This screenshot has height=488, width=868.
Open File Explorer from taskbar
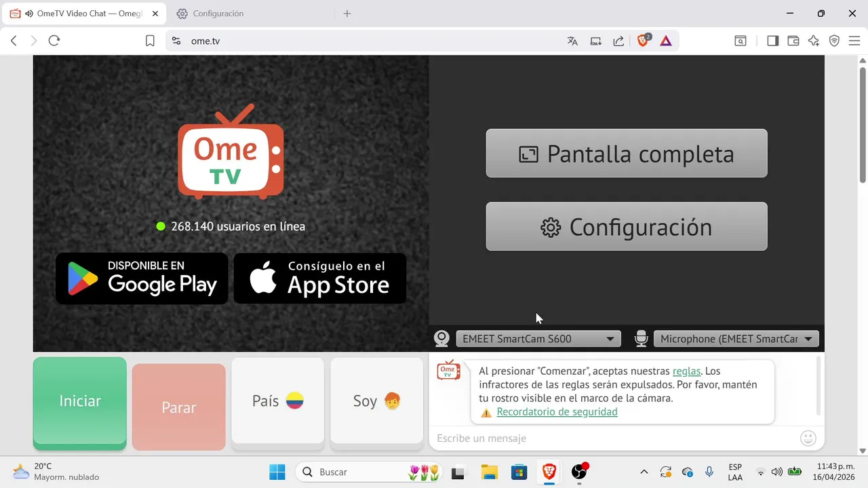(x=489, y=472)
